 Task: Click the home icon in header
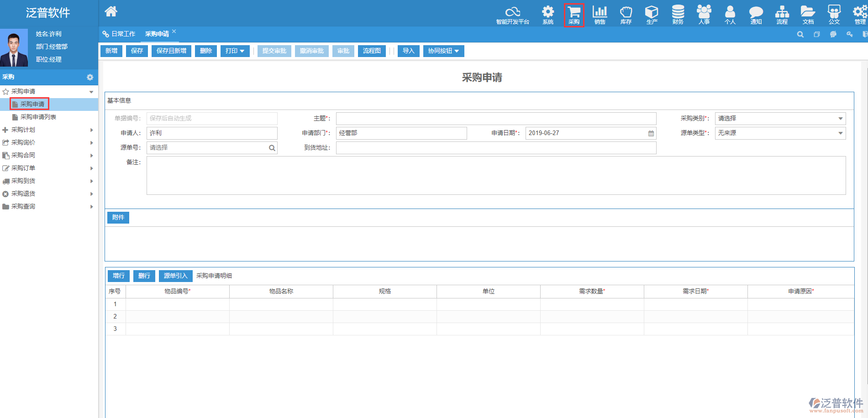(x=111, y=12)
